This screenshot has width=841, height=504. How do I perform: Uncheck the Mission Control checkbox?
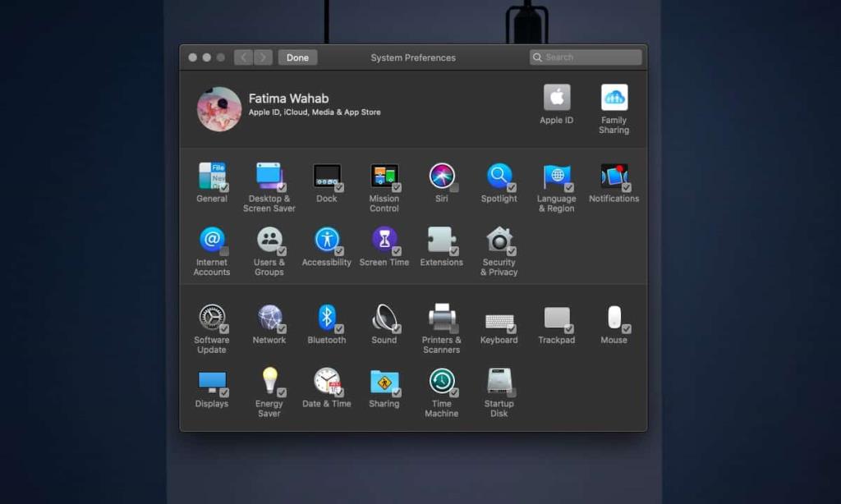397,186
